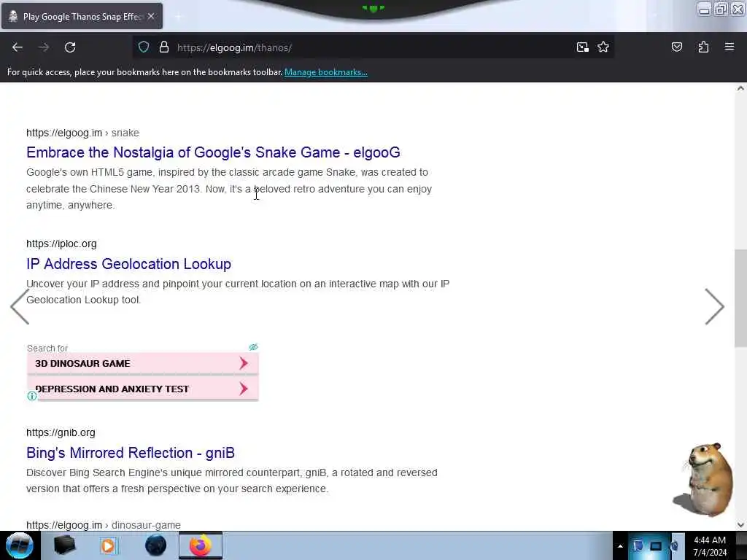This screenshot has width=747, height=560.
Task: Go back to the previous page
Action: coord(18,47)
